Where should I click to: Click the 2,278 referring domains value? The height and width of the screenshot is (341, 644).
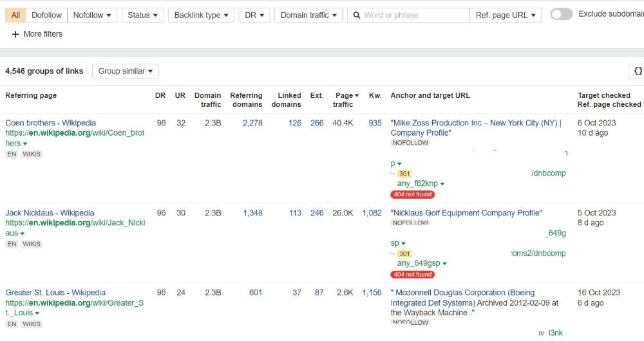[252, 123]
